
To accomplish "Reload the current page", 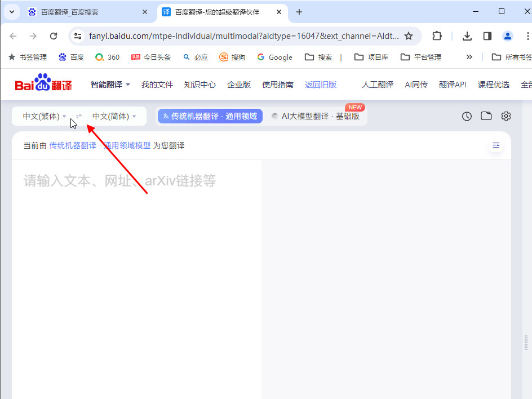I will point(54,36).
